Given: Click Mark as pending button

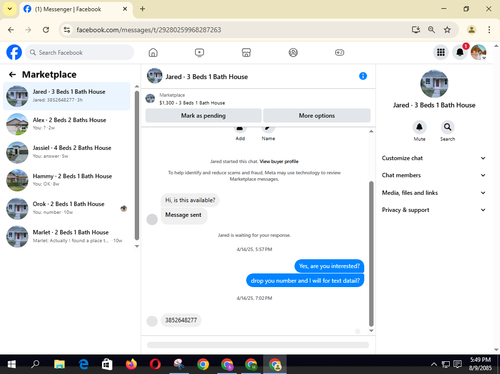Looking at the screenshot, I should 203,116.
